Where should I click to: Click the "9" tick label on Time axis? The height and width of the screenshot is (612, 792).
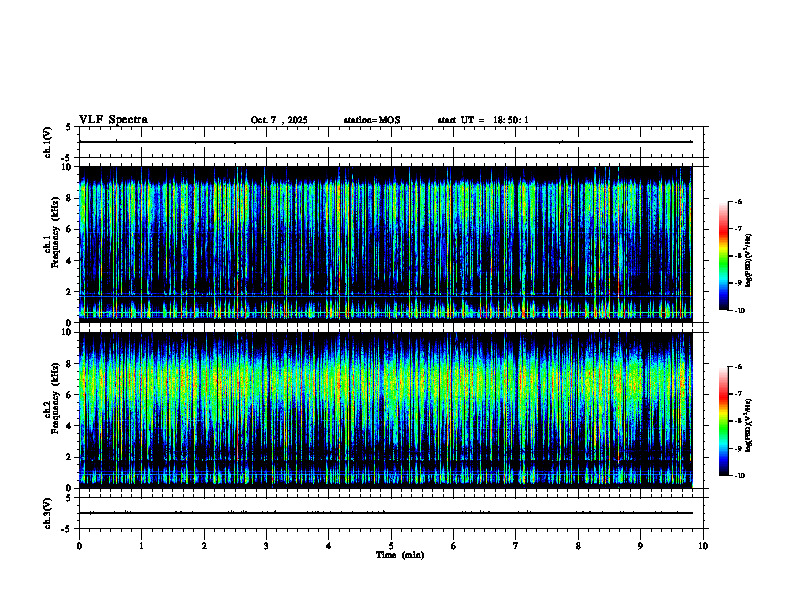tap(640, 546)
